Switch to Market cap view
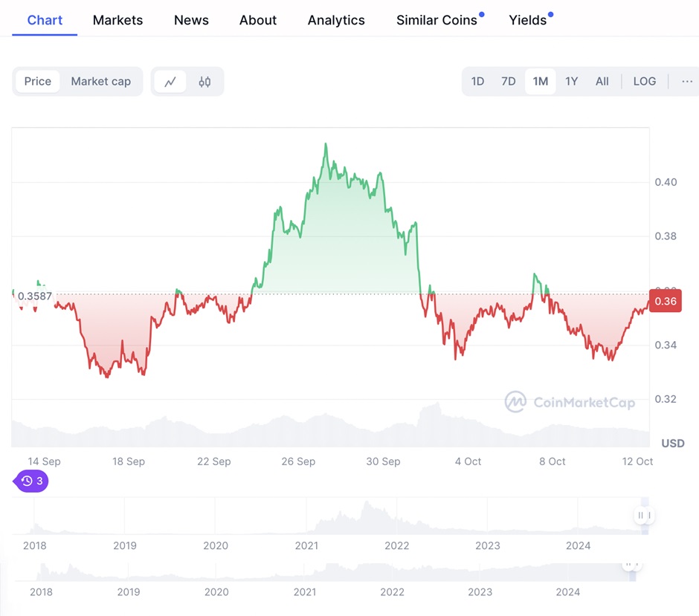699x616 pixels. pyautogui.click(x=100, y=82)
